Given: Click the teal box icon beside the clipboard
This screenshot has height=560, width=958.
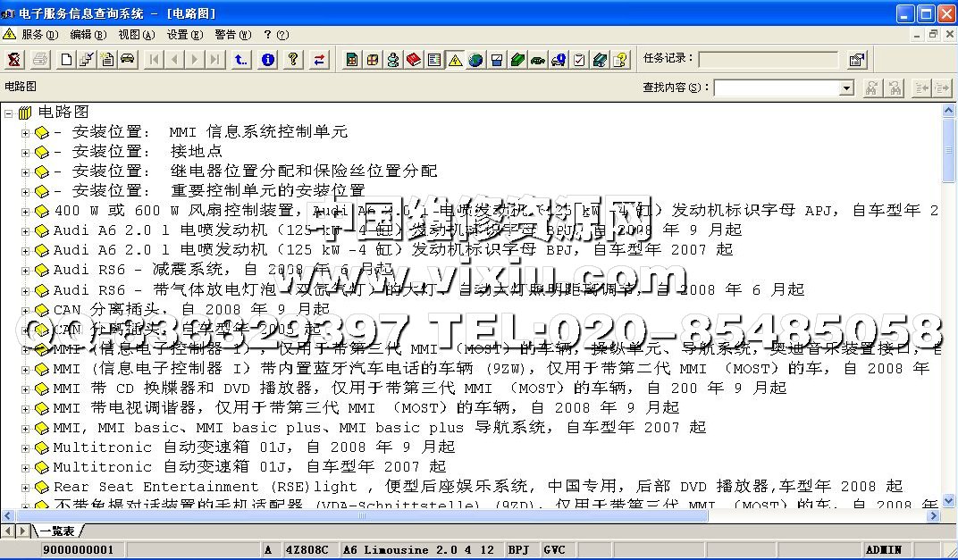Looking at the screenshot, I should point(600,59).
